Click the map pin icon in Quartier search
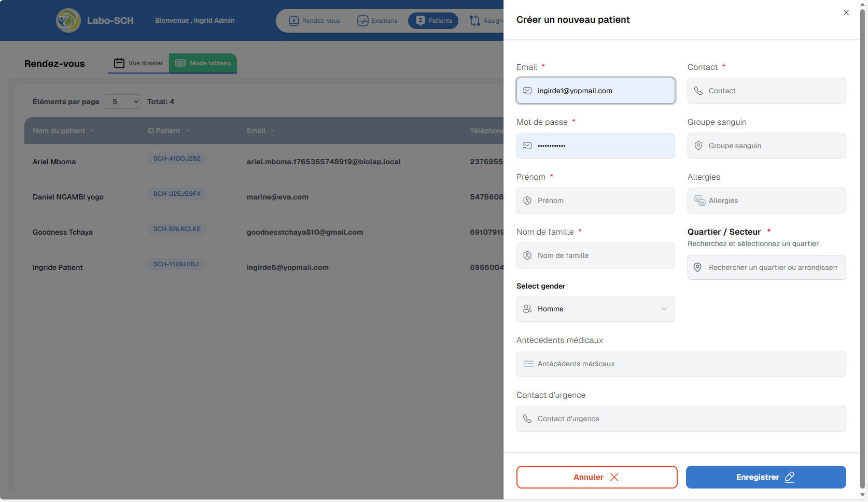This screenshot has height=502, width=868. coord(698,267)
